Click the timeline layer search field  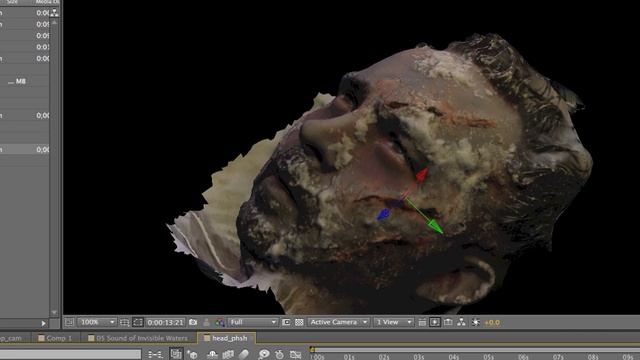point(70,354)
